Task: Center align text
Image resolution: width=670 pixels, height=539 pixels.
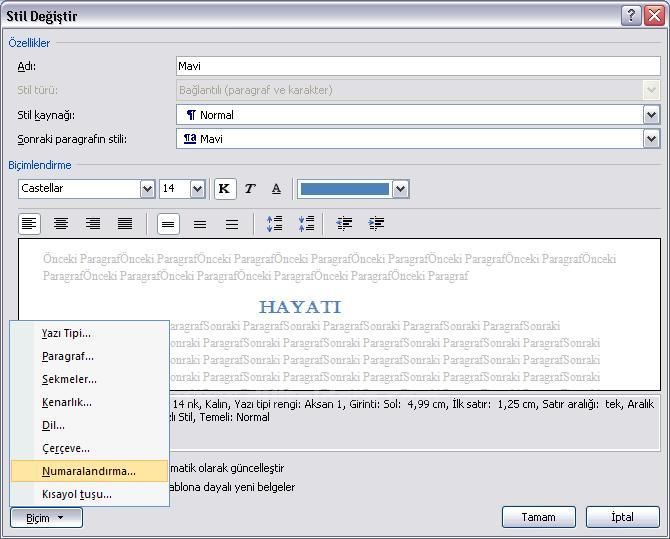Action: coord(61,224)
